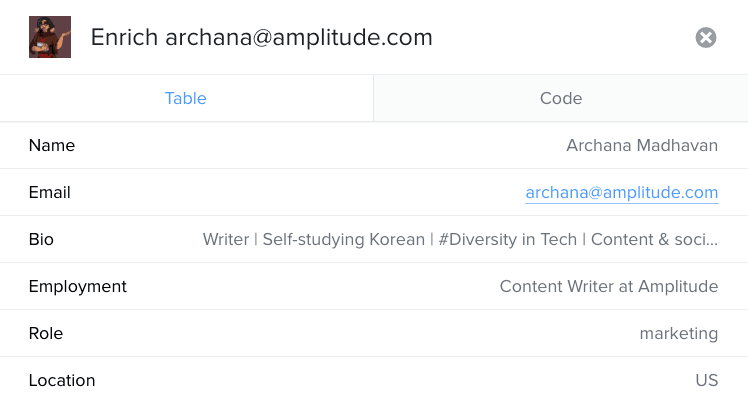Viewport: 748px width, 403px height.
Task: Click the #Diversity in Tech bio text
Action: pyautogui.click(x=508, y=240)
